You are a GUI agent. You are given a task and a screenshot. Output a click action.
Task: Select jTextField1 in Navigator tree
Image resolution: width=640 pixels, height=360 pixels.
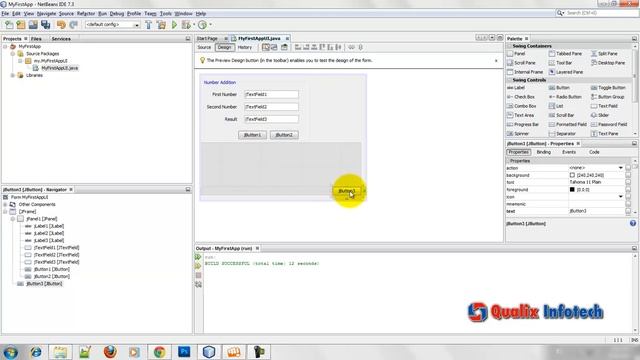[56, 248]
